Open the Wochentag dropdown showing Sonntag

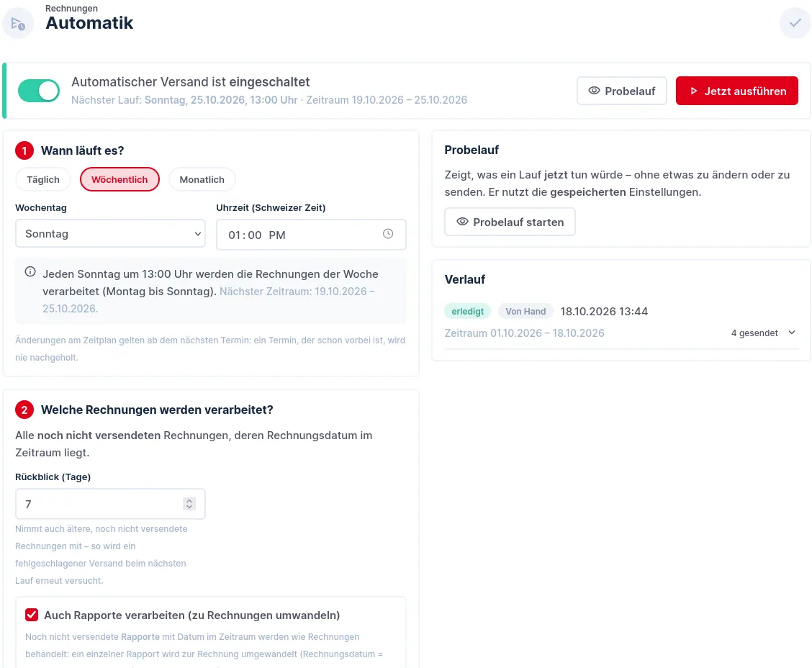pyautogui.click(x=110, y=233)
